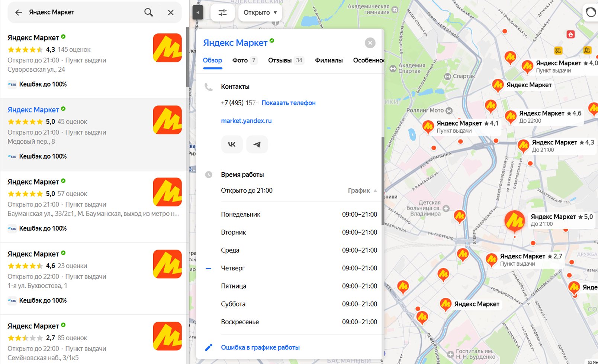Click the Медовый пер., 8 store logo

[167, 120]
